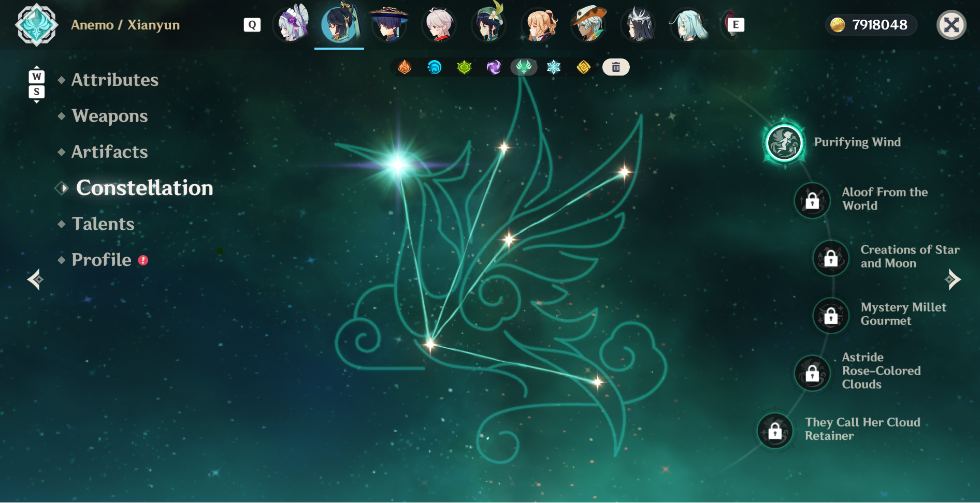Select the portrait with orange and white hat
The image size is (980, 503).
(x=589, y=24)
